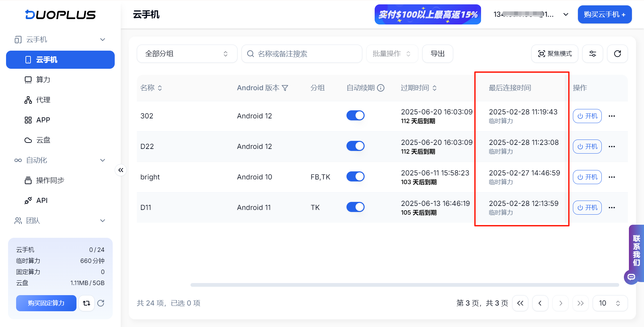
Task: Power on device D22 with 开机
Action: [x=587, y=147]
